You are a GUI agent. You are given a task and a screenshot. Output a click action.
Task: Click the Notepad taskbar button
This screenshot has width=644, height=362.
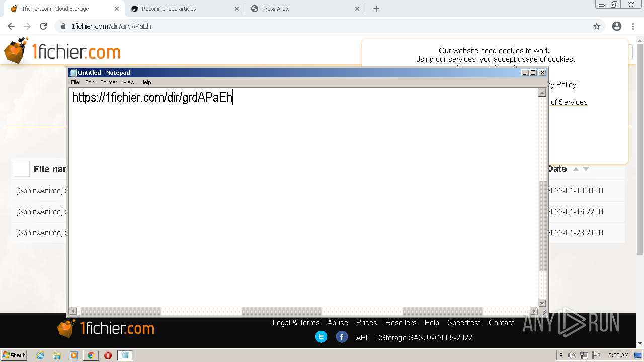coord(125,355)
